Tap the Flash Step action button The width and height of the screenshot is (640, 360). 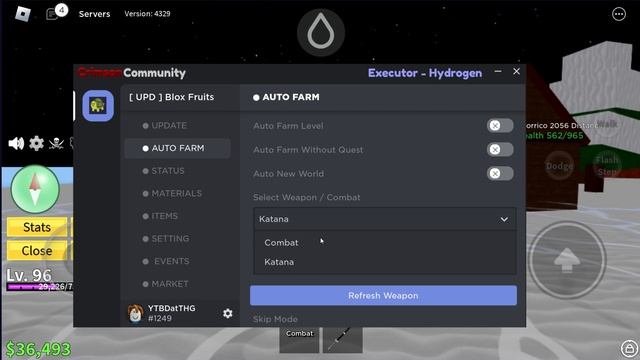607,166
